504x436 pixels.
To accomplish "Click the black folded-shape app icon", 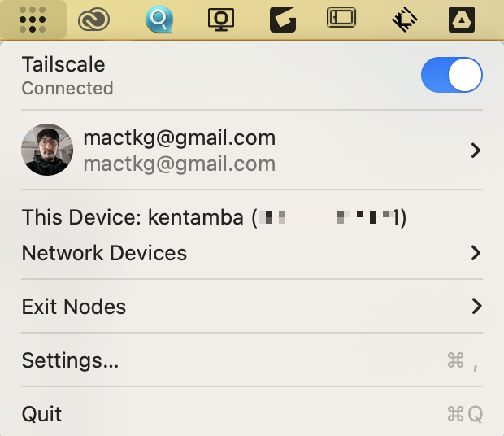I will pyautogui.click(x=282, y=20).
